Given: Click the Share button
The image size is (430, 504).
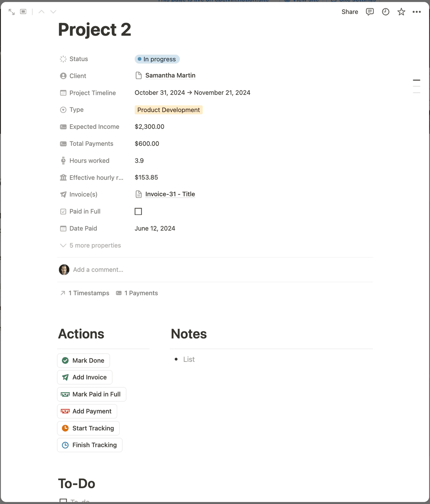Looking at the screenshot, I should click(350, 12).
